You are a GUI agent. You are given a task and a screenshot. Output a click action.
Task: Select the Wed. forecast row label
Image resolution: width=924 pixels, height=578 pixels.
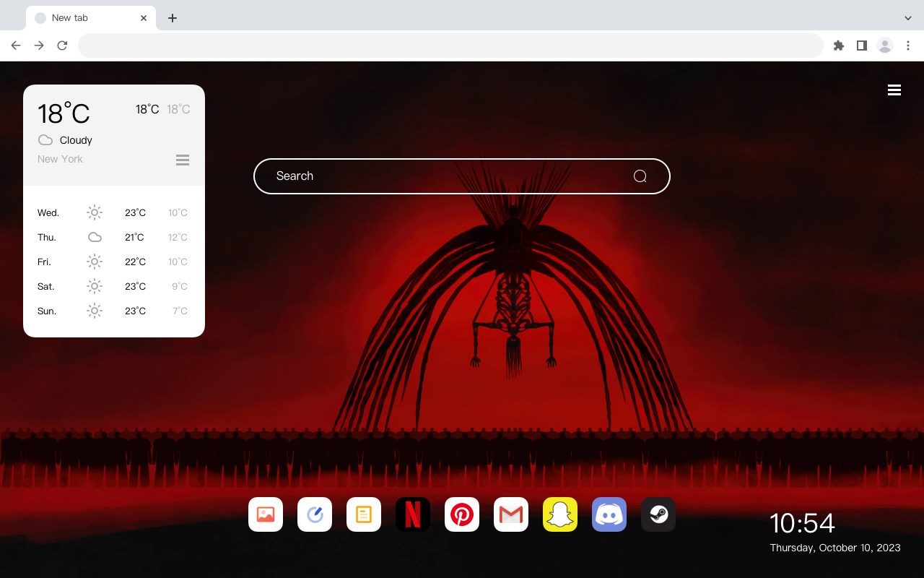pos(48,212)
